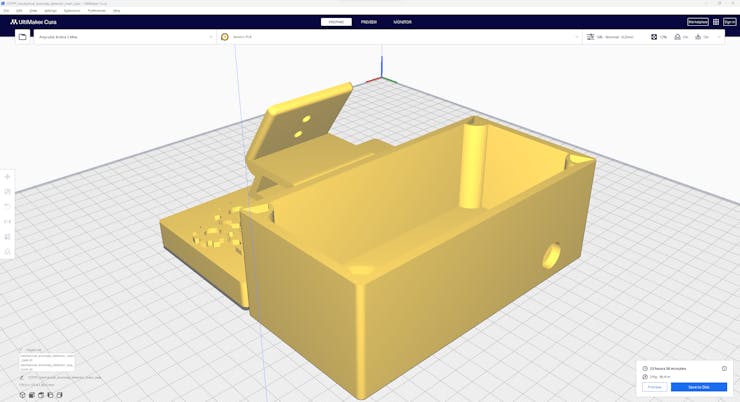Click the pencil icon to rename job
Screen dimensions: 740x402
point(22,377)
